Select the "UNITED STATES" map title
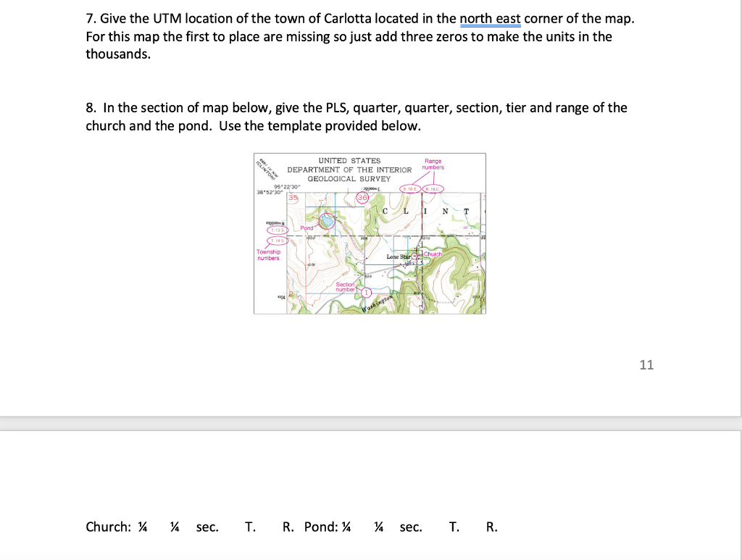 [349, 161]
